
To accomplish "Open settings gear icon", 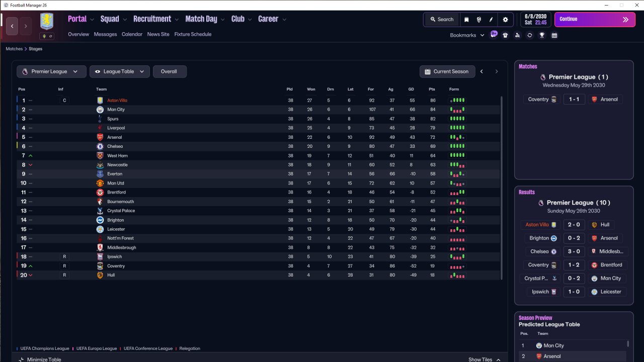I will (506, 20).
